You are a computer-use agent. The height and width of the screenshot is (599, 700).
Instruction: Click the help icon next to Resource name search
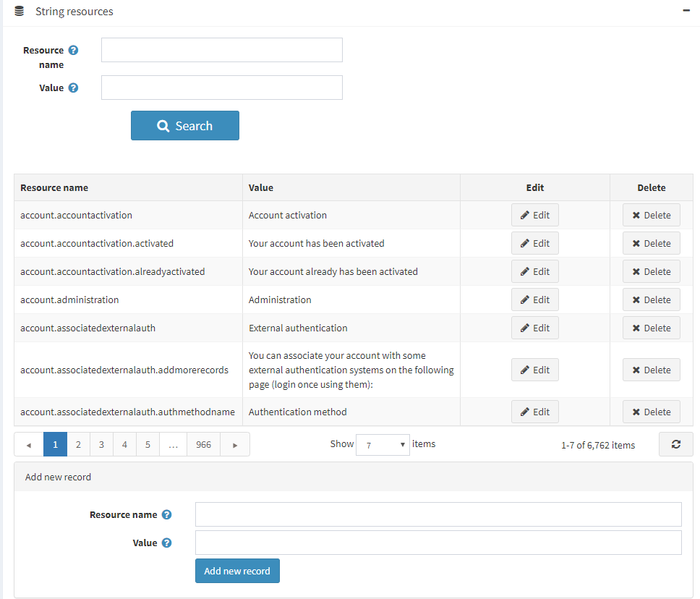coord(73,51)
